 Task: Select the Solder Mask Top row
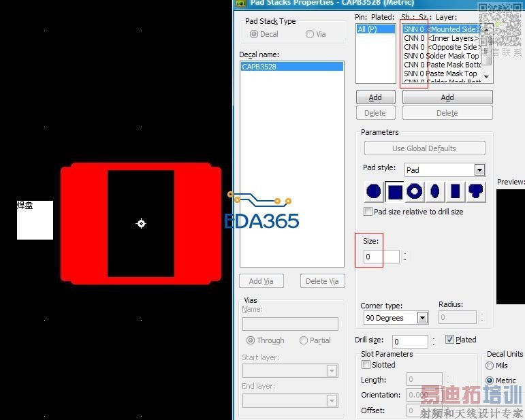[x=442, y=56]
